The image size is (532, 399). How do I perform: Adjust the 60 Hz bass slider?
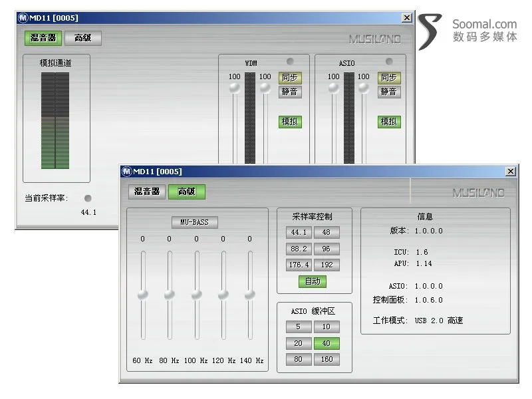143,295
